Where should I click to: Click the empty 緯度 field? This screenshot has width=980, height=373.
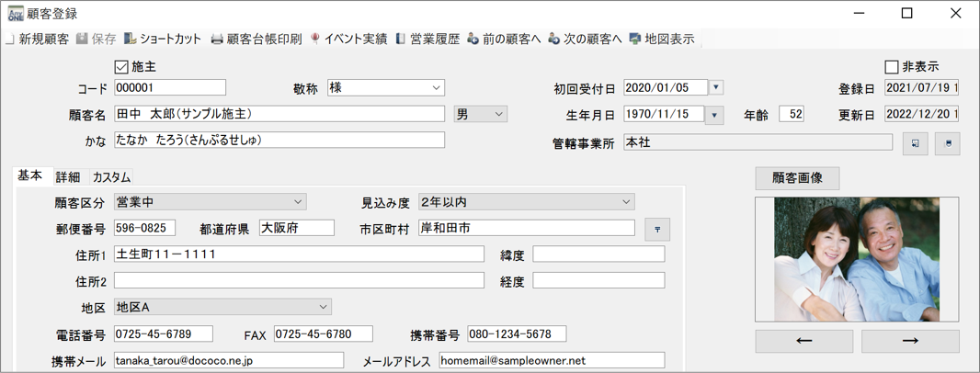coord(598,254)
